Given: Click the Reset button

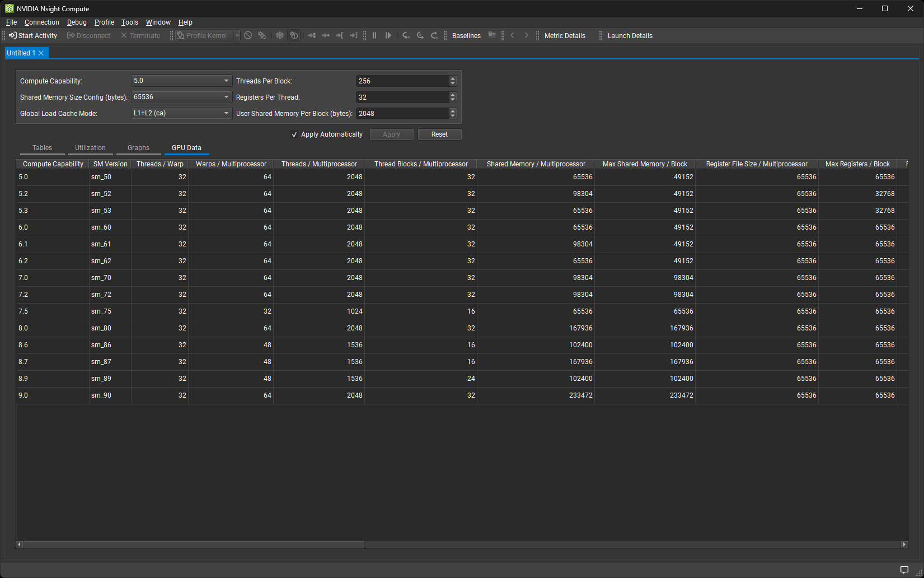Looking at the screenshot, I should click(439, 134).
